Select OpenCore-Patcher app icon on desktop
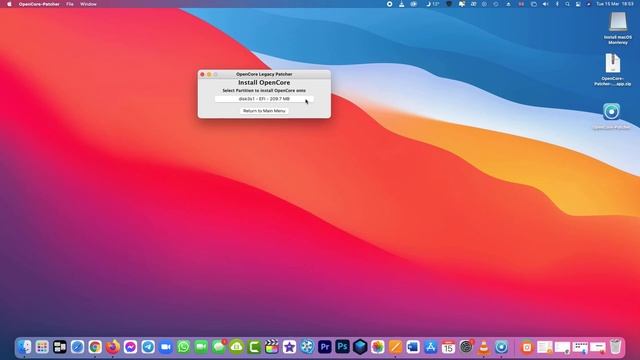This screenshot has height=360, width=640. pyautogui.click(x=611, y=116)
